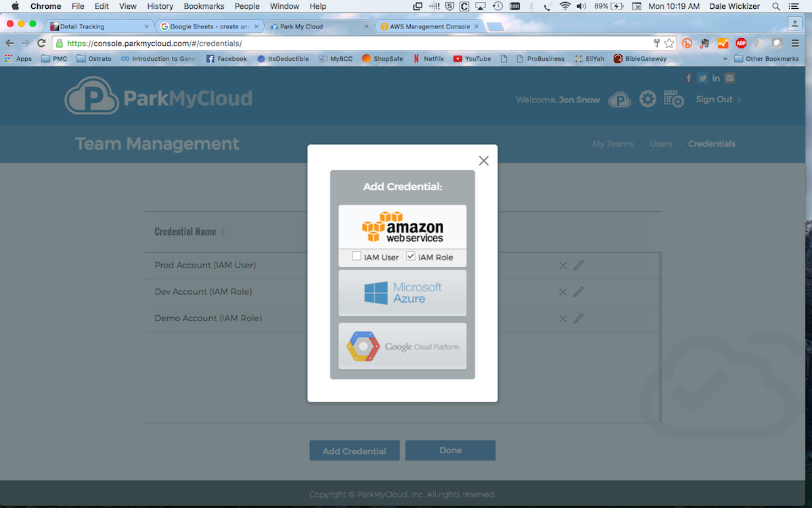Select the Prod Account (IAM User) row text
The height and width of the screenshot is (508, 812).
[x=205, y=266]
